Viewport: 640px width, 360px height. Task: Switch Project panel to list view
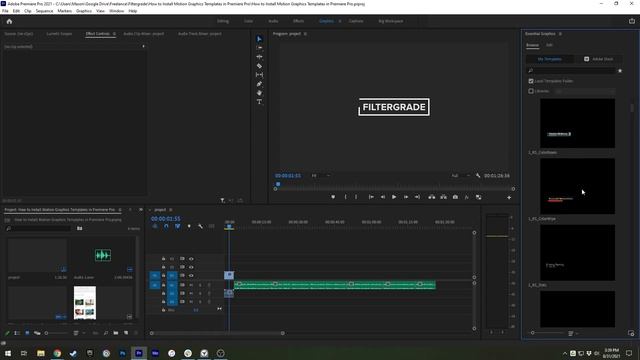17,333
